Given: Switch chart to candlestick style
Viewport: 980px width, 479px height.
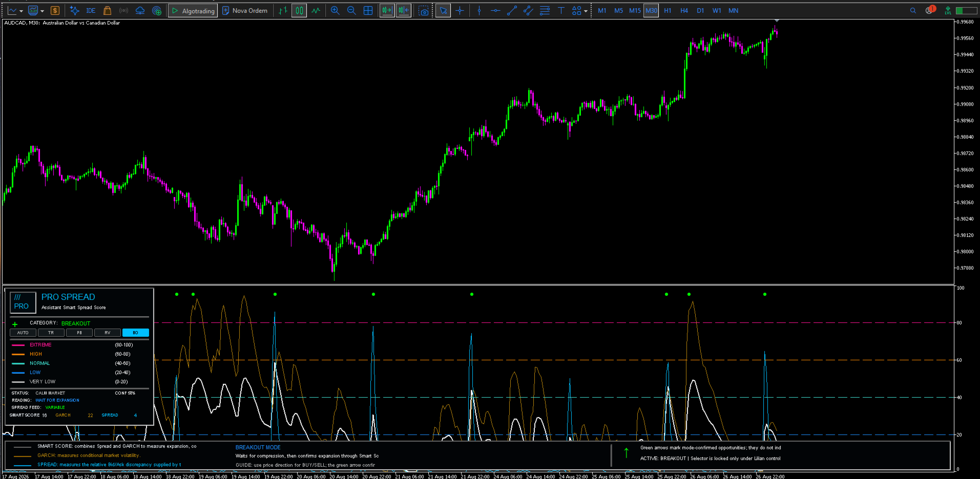Looking at the screenshot, I should coord(299,11).
